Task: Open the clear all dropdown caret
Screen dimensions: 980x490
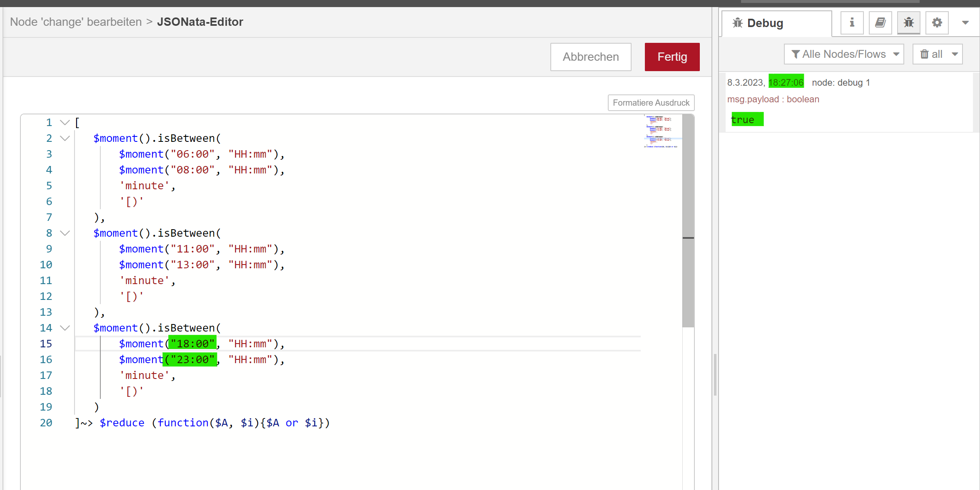Action: 955,54
